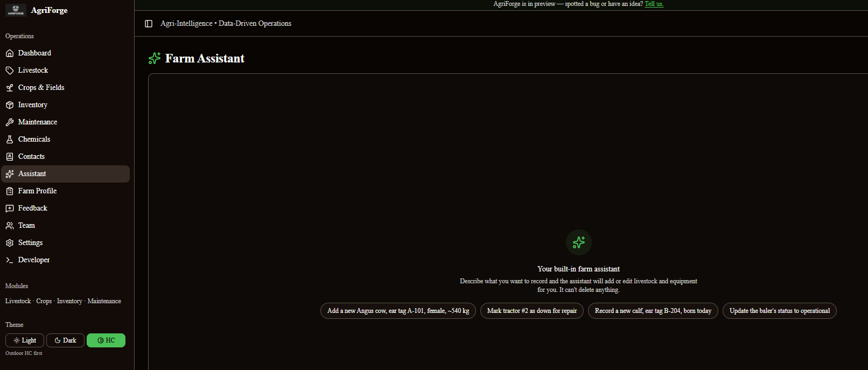Toggle the sidebar panel icon

coord(149,24)
